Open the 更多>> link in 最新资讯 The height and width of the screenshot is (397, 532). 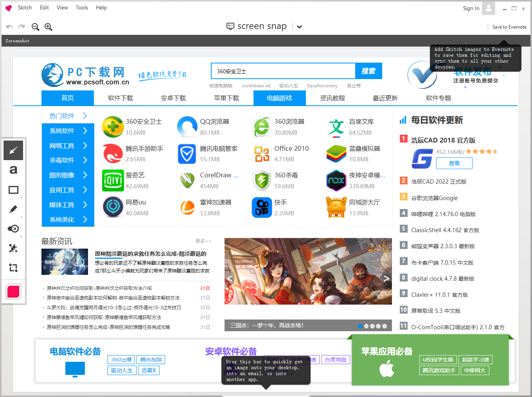(203, 241)
